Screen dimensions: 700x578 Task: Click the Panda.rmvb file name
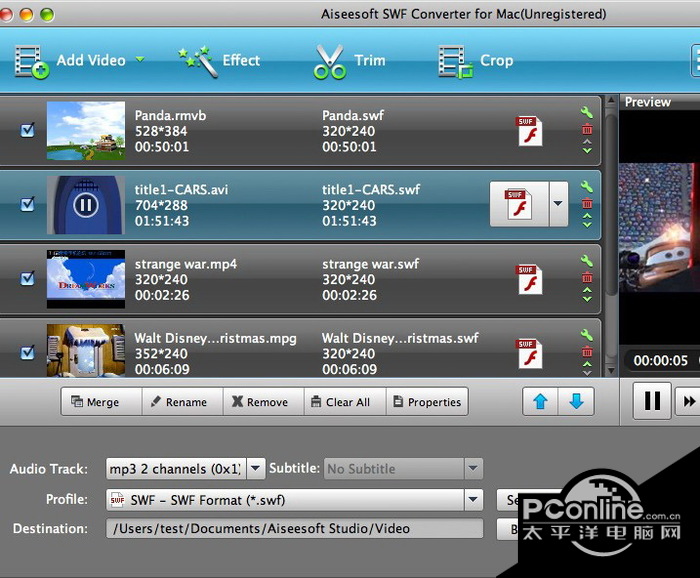[x=170, y=116]
